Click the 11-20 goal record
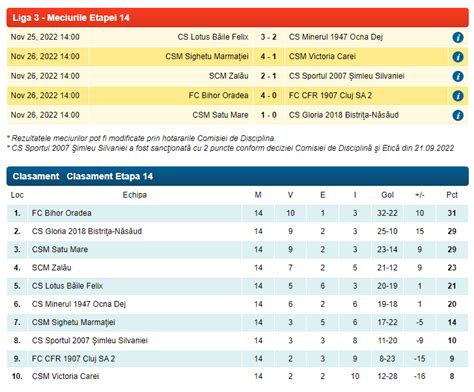Image resolution: width=474 pixels, height=392 pixels. [387, 340]
